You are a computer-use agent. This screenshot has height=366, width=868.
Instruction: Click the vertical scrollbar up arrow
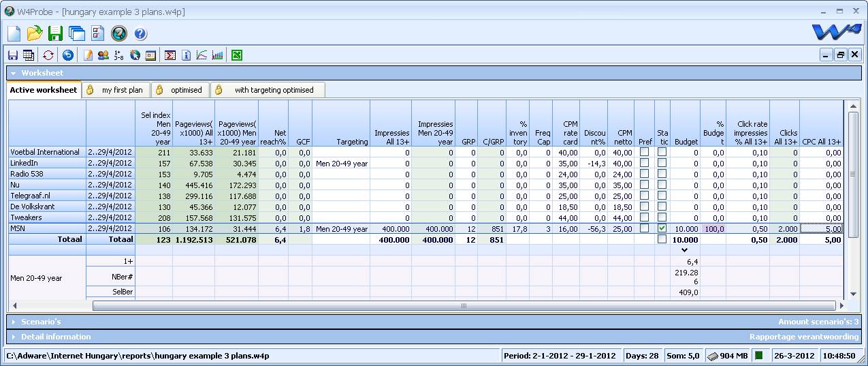[x=853, y=106]
